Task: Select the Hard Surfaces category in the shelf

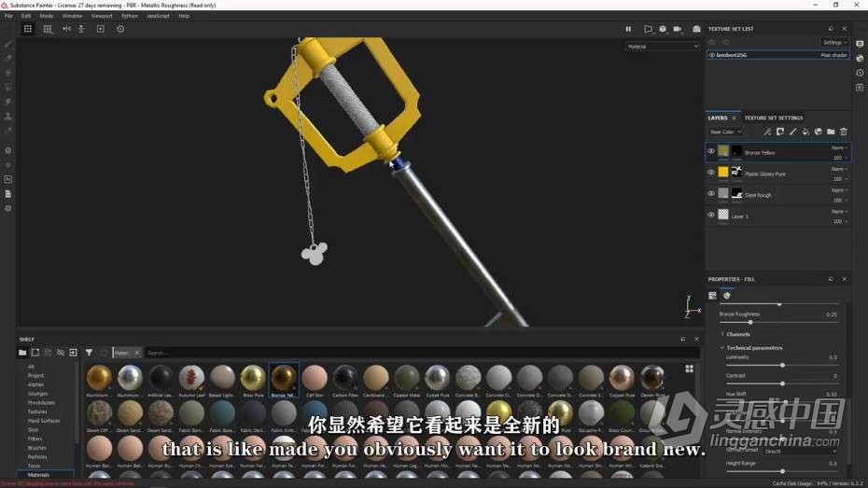Action: 44,421
